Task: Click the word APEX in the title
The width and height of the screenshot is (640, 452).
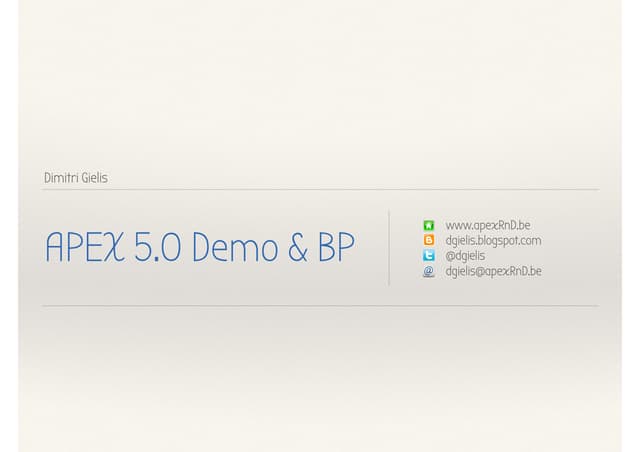Action: [x=85, y=247]
